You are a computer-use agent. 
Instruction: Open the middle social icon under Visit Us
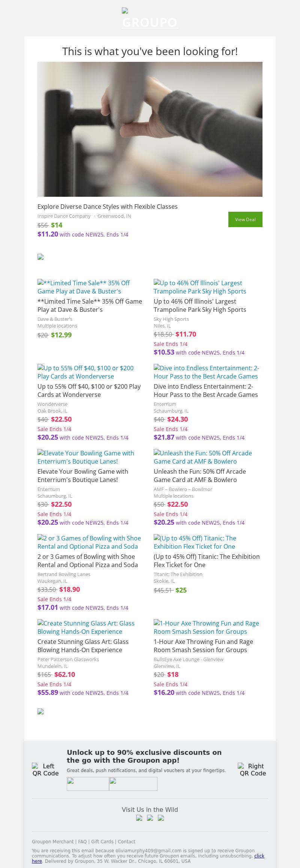150,818
